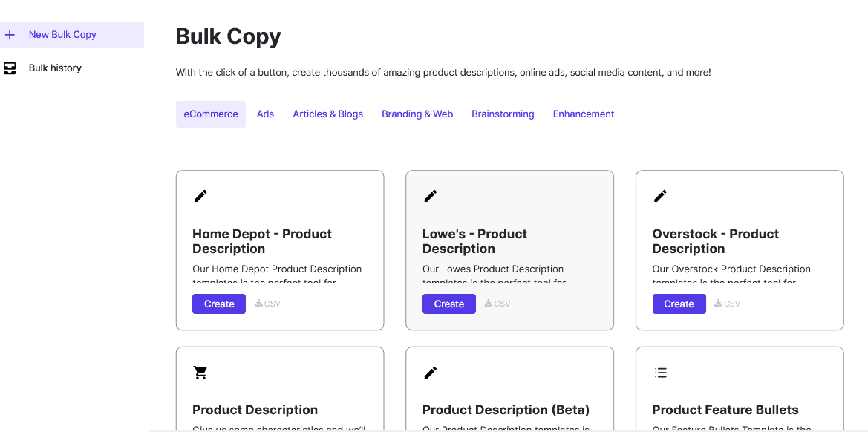Create a Home Depot Product Description
This screenshot has width=868, height=432.
[x=218, y=304]
